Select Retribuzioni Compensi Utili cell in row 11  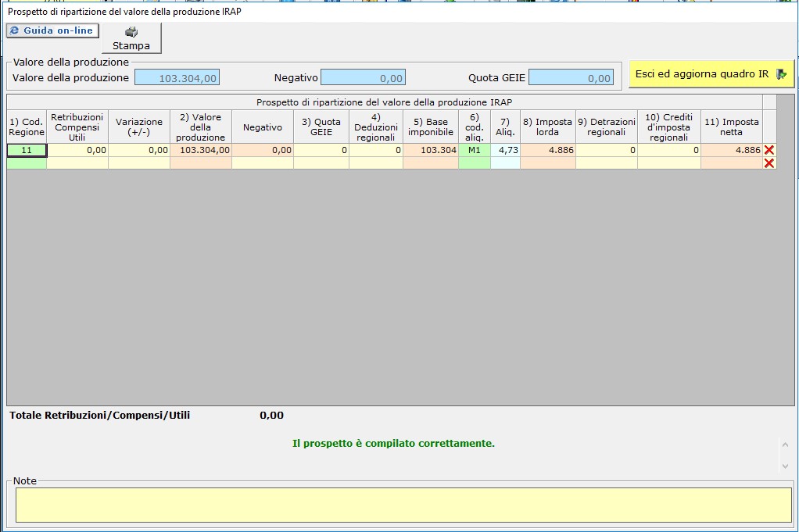coord(77,150)
